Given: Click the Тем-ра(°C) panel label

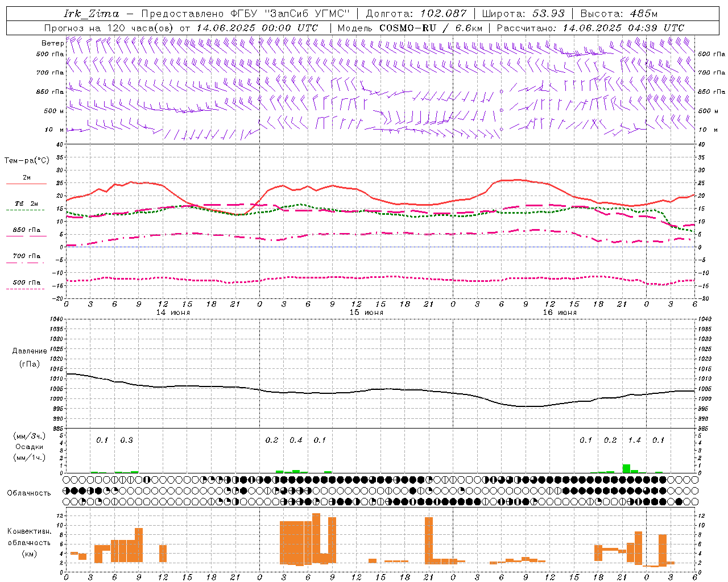Looking at the screenshot, I should pyautogui.click(x=27, y=161).
